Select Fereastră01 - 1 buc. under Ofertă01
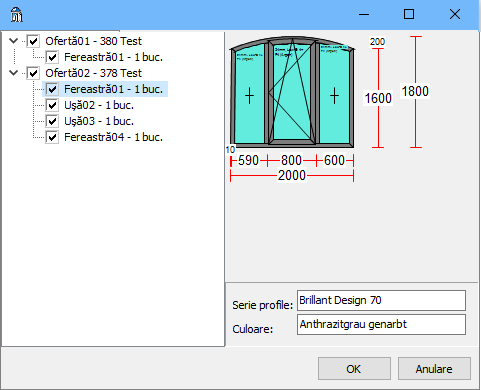The height and width of the screenshot is (390, 481). tap(113, 57)
